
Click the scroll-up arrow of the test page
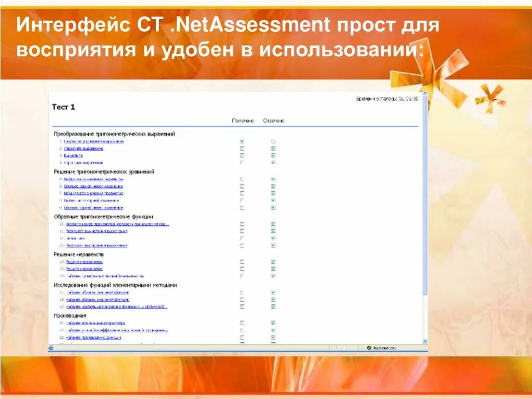click(x=425, y=94)
